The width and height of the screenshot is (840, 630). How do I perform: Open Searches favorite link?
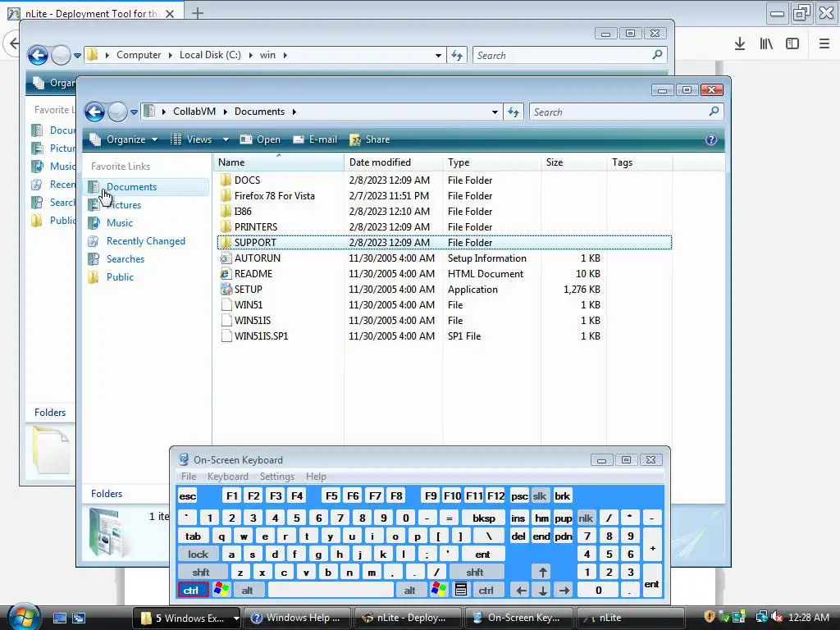[x=126, y=258]
